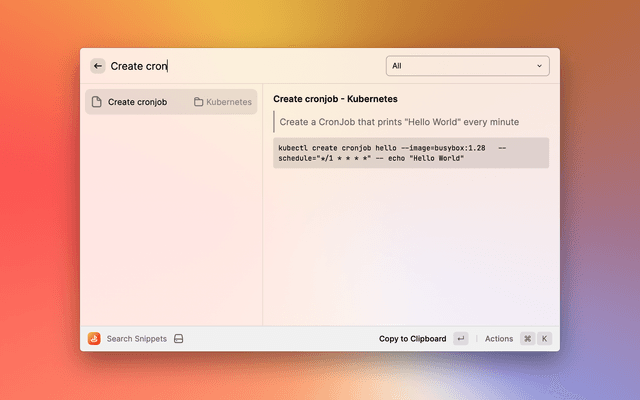This screenshot has height=400, width=640.
Task: Click the Kubernetes category label
Action: (x=229, y=102)
